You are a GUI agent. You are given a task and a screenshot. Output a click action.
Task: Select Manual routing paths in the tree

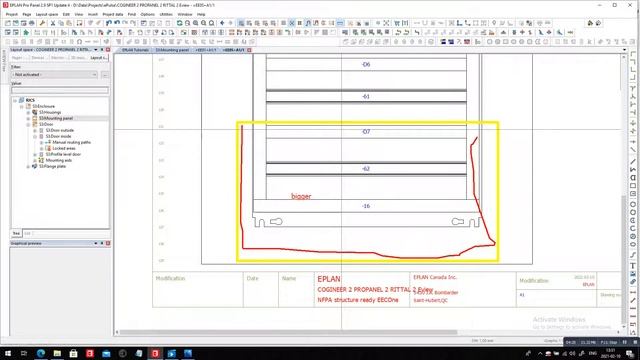pos(71,142)
